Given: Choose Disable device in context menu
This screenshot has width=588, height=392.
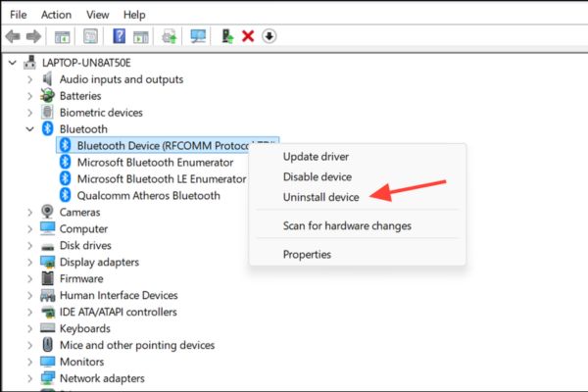Looking at the screenshot, I should 318,176.
